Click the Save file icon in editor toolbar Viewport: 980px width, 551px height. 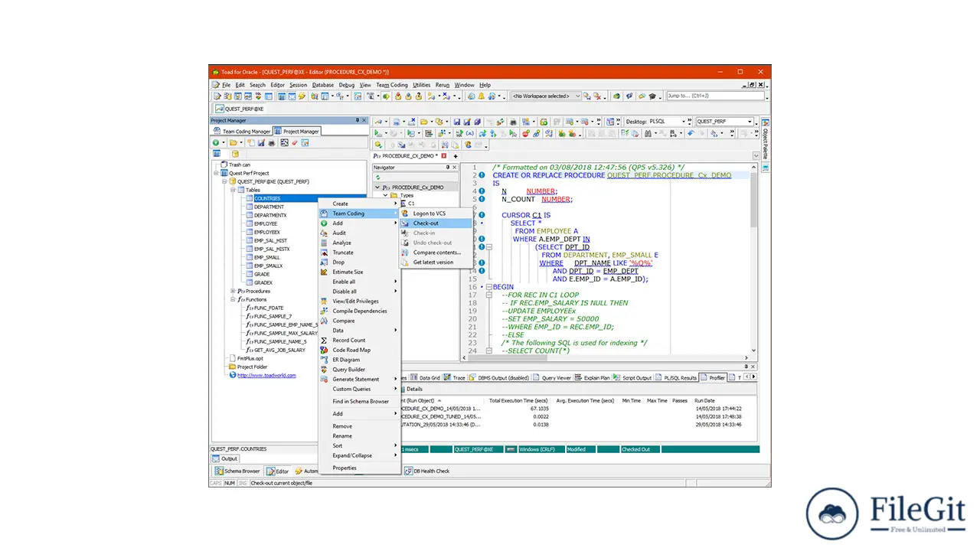point(457,122)
